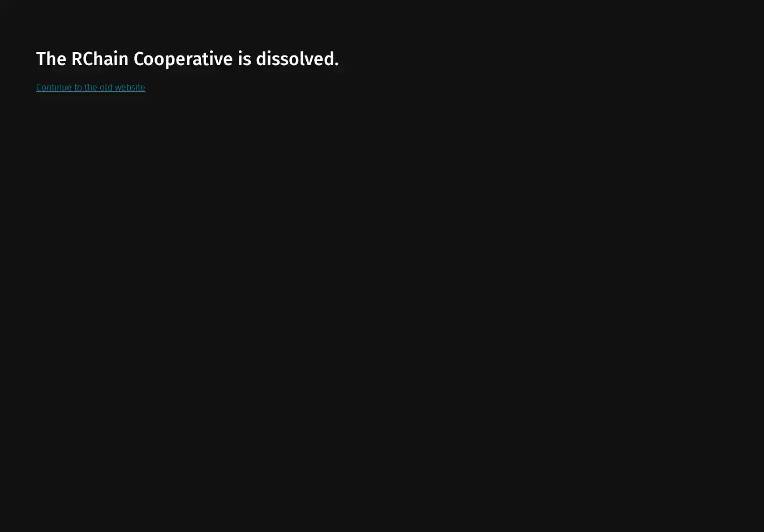Click the 'The RChain Cooperative is dissolved.' heading
The image size is (764, 532).
point(187,59)
